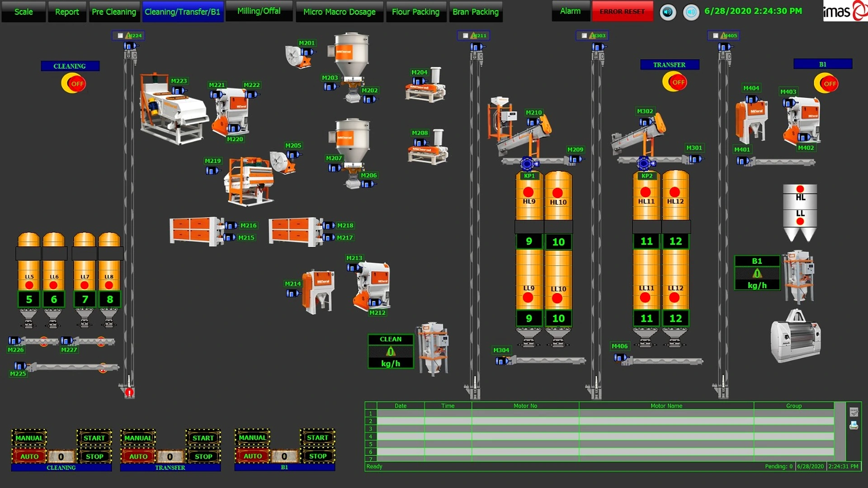Open the Pre Cleaning screen

(114, 12)
